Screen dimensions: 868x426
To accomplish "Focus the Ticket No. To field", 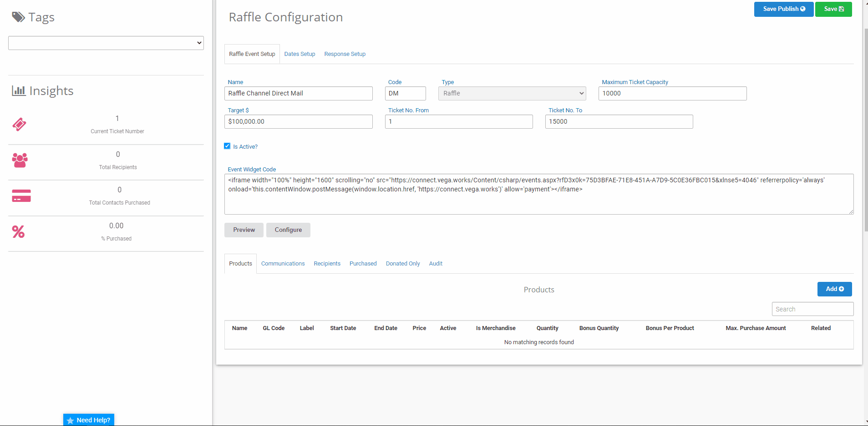I will [619, 121].
